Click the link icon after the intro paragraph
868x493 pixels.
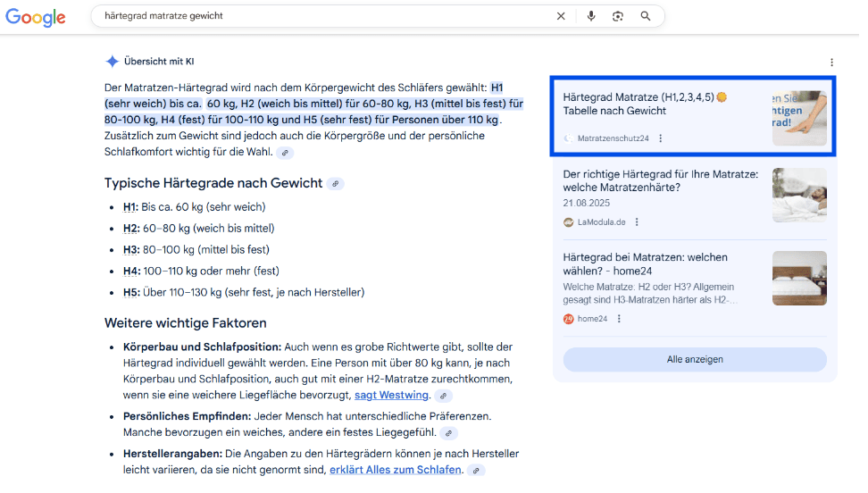(x=285, y=153)
